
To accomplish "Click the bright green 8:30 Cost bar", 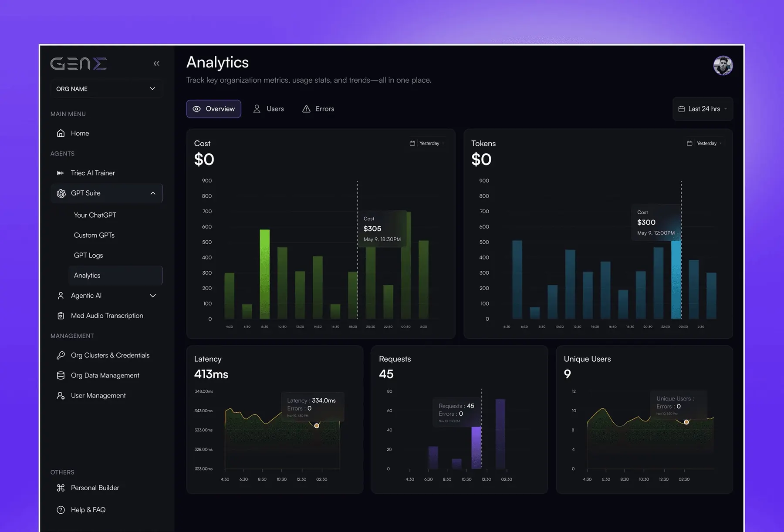I will (x=264, y=274).
